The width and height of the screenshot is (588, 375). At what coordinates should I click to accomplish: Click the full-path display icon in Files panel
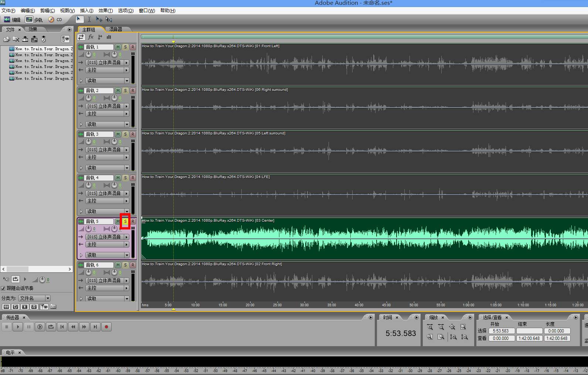click(53, 307)
